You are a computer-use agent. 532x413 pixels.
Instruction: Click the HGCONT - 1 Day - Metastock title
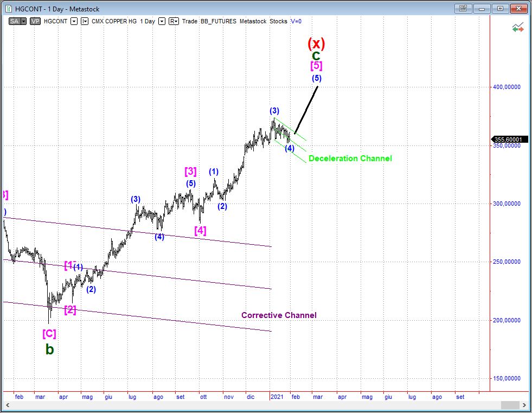[x=57, y=9]
